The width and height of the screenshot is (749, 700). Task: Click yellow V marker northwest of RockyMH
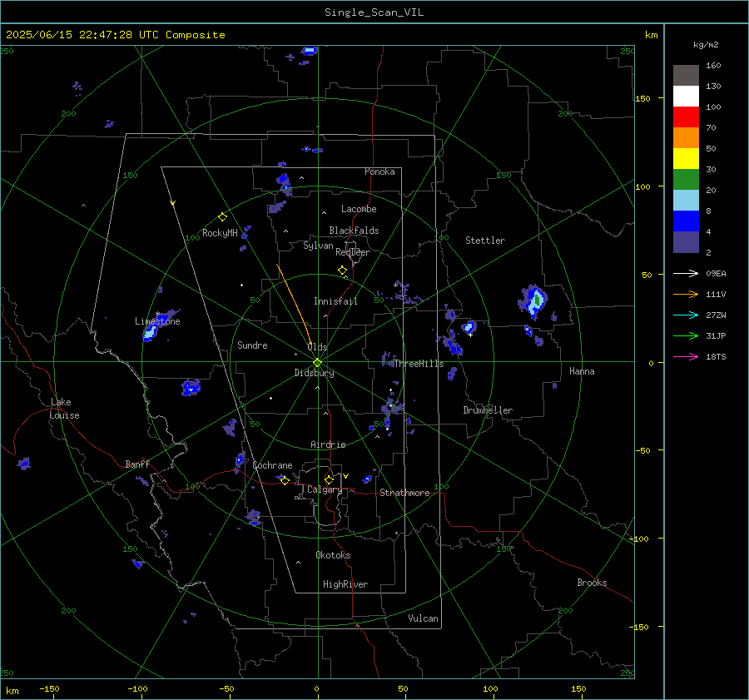tap(173, 203)
